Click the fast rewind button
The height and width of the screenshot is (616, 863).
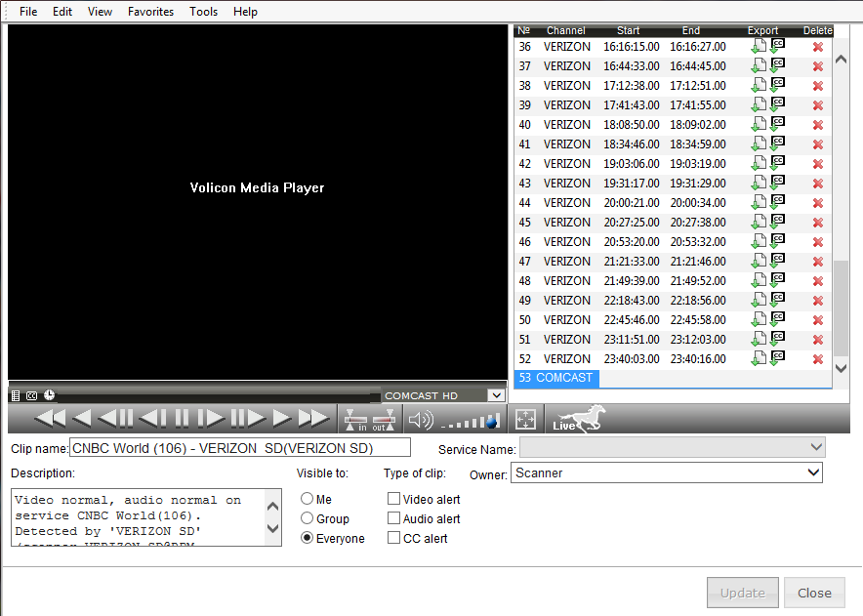pos(50,419)
